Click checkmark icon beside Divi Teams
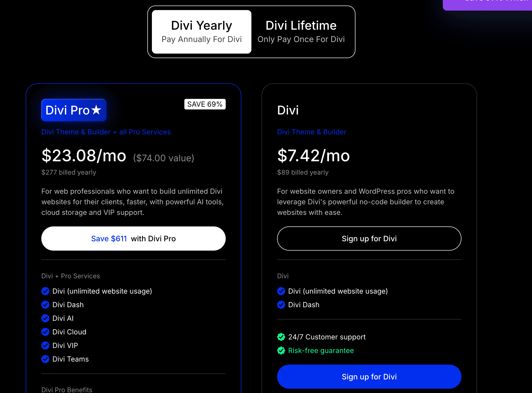Image resolution: width=532 pixels, height=393 pixels. point(45,359)
